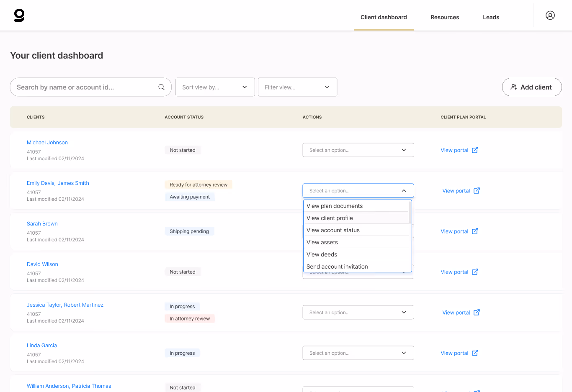
Task: Open external link icon for Jessica Taylor portal
Action: pyautogui.click(x=477, y=313)
